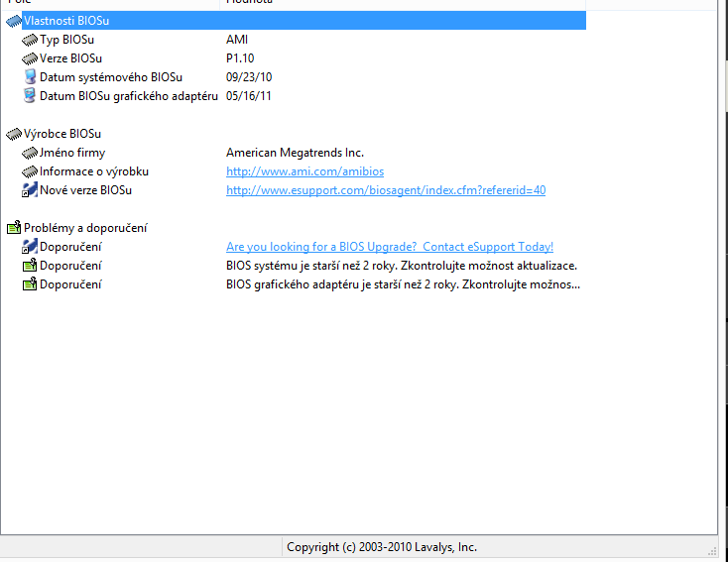
Task: Select the system BIOS older than 2 years recommendation
Action: pos(401,266)
